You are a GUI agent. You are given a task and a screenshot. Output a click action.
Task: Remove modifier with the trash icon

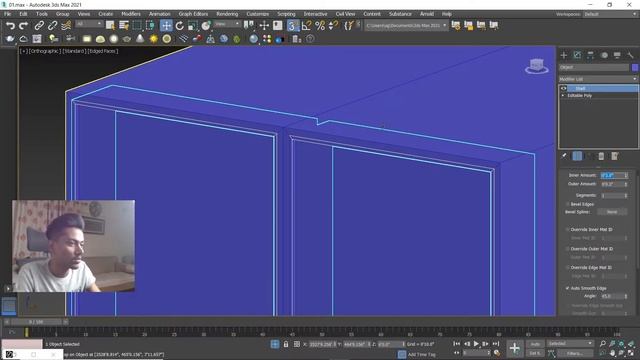coord(601,156)
